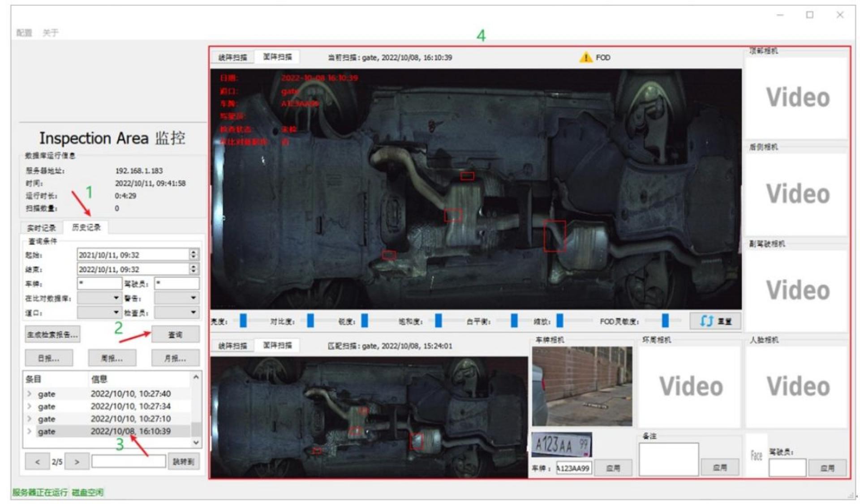Click the Face icon near 驾驶员

(756, 456)
